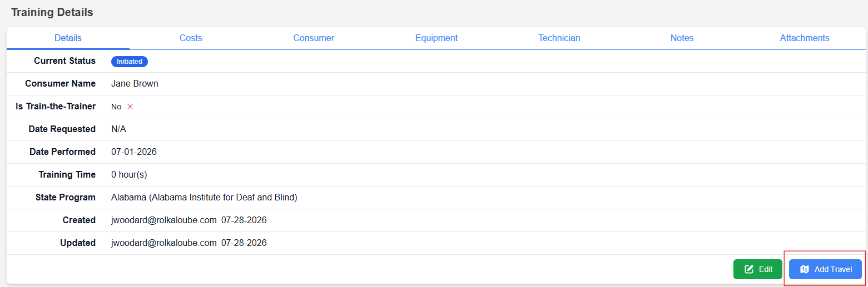The height and width of the screenshot is (287, 868).
Task: Click the Updated row email address
Action: (x=164, y=243)
